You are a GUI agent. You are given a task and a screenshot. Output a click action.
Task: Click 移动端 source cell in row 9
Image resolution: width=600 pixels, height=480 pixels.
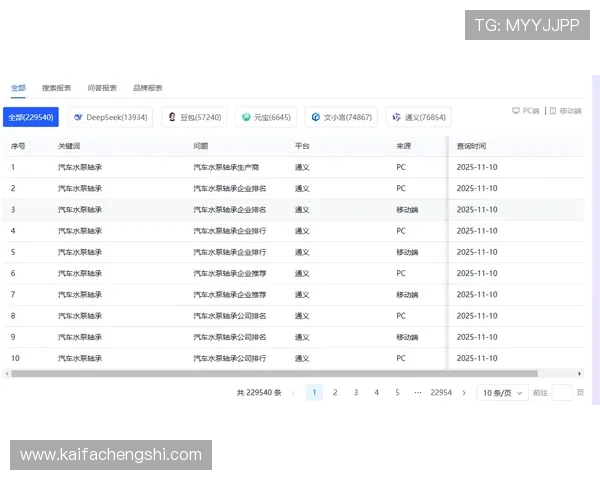[x=407, y=337]
